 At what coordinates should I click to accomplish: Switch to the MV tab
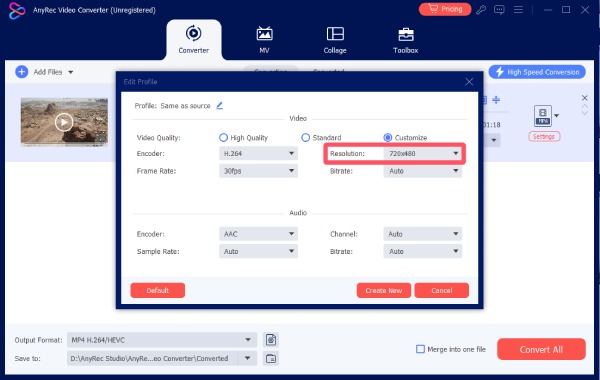pos(264,40)
